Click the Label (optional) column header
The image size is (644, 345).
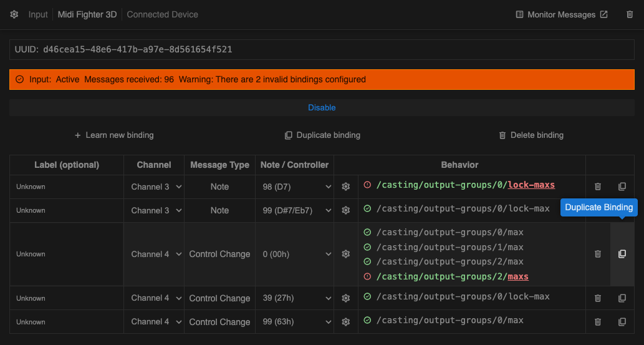pyautogui.click(x=67, y=165)
